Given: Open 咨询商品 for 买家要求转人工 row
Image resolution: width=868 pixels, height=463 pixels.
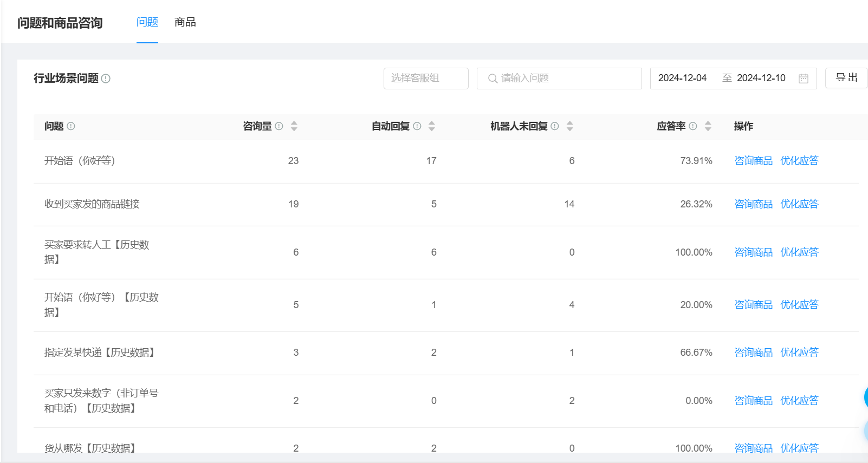Looking at the screenshot, I should (754, 252).
